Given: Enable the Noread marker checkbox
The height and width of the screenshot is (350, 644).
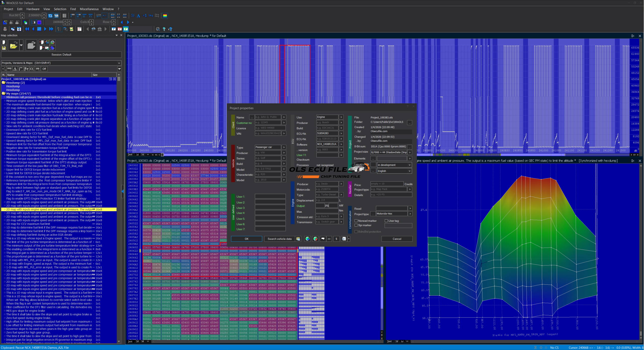Looking at the screenshot, I should (x=356, y=221).
